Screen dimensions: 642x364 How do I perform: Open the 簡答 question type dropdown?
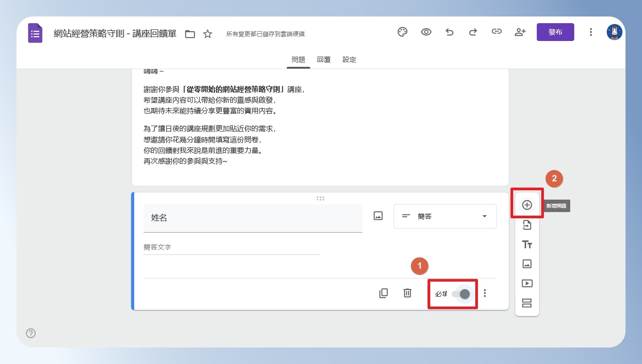[445, 217]
